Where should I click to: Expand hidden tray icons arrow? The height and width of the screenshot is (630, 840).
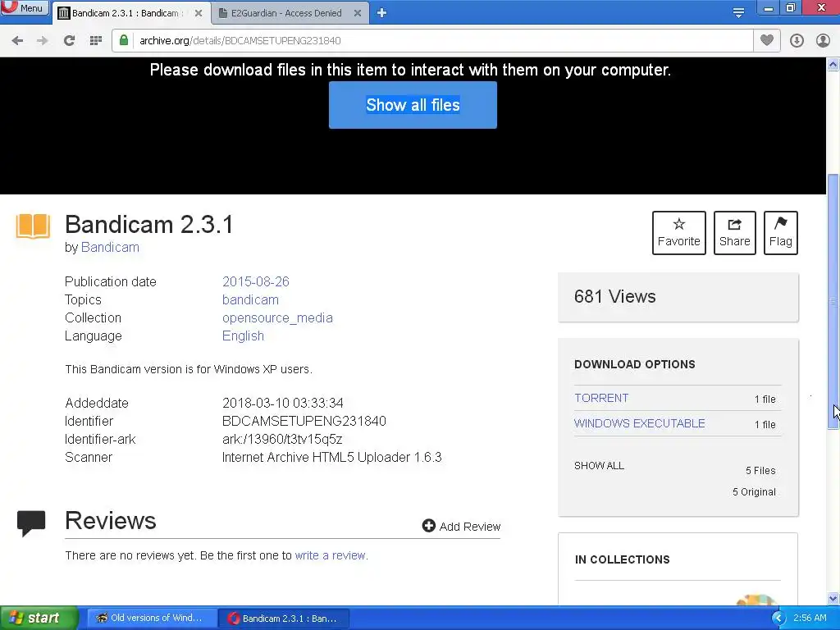779,619
